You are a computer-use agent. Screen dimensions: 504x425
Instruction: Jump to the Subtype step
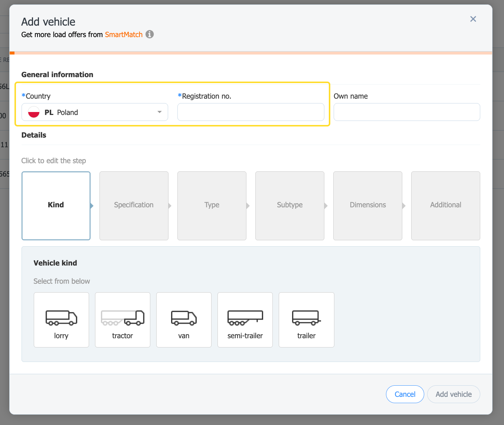[289, 205]
